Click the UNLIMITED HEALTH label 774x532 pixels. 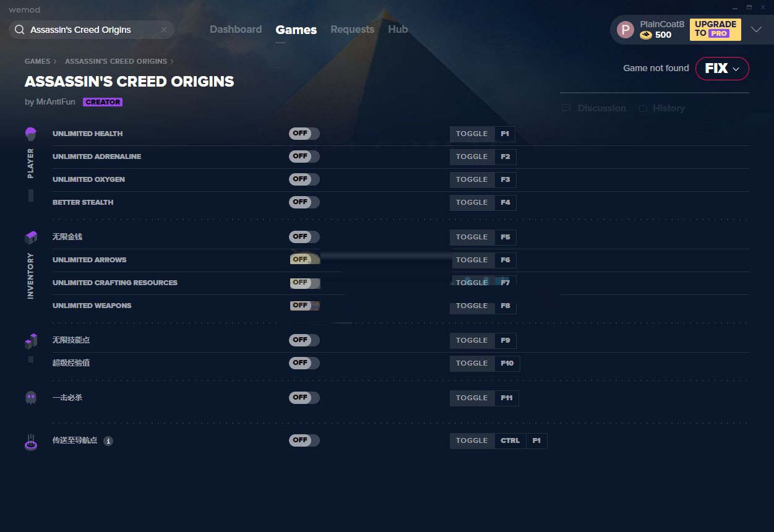tap(87, 134)
